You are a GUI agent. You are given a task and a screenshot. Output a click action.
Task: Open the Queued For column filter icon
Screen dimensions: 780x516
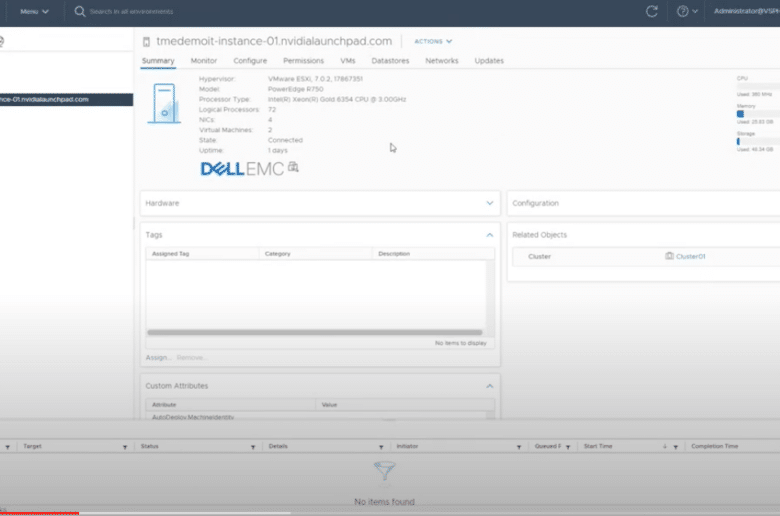568,447
